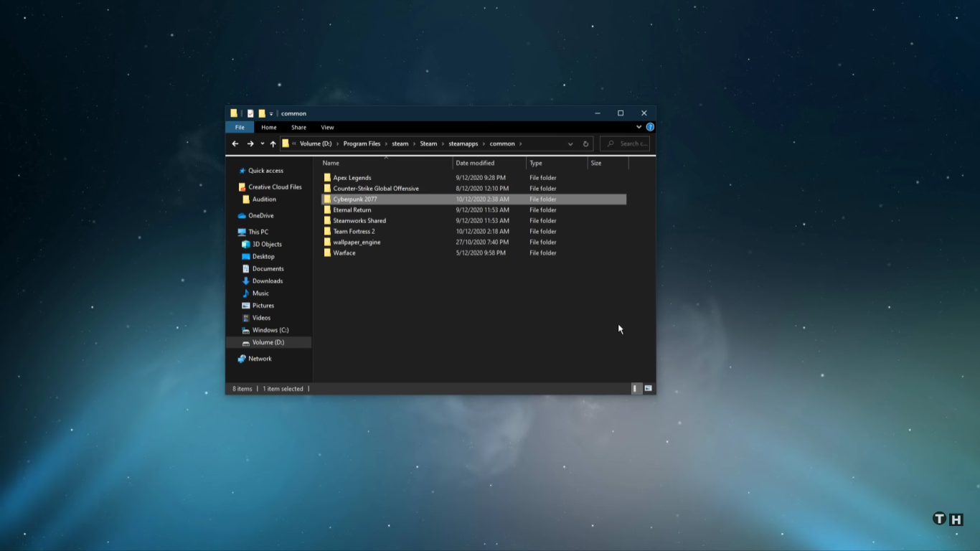Open 3D Objects in navigation pane
980x551 pixels.
pos(267,245)
